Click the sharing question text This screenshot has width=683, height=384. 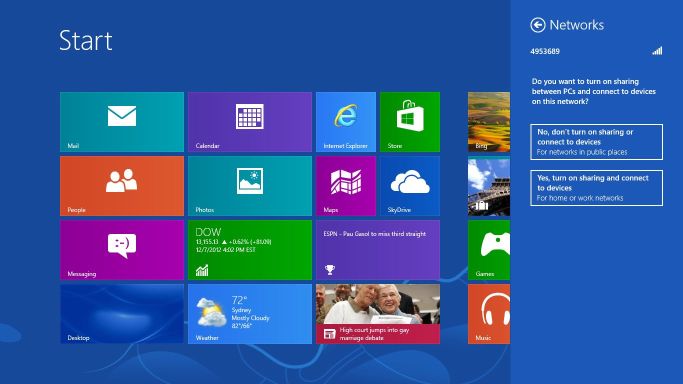pyautogui.click(x=594, y=91)
